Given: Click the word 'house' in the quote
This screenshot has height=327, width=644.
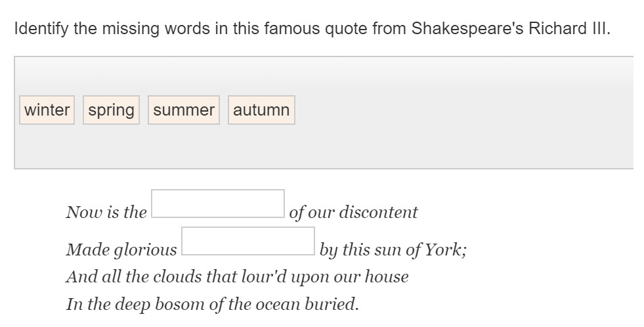Looking at the screenshot, I should (x=387, y=276).
